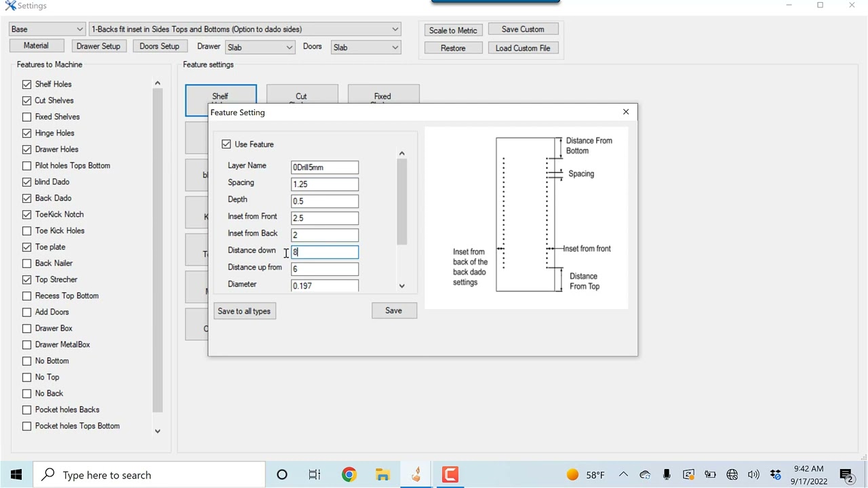
Task: Click Features to Machine scroll up arrow
Action: tap(157, 83)
